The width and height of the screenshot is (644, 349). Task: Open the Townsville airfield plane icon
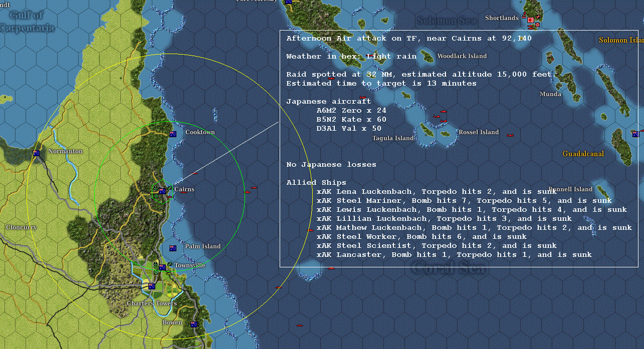click(x=170, y=264)
